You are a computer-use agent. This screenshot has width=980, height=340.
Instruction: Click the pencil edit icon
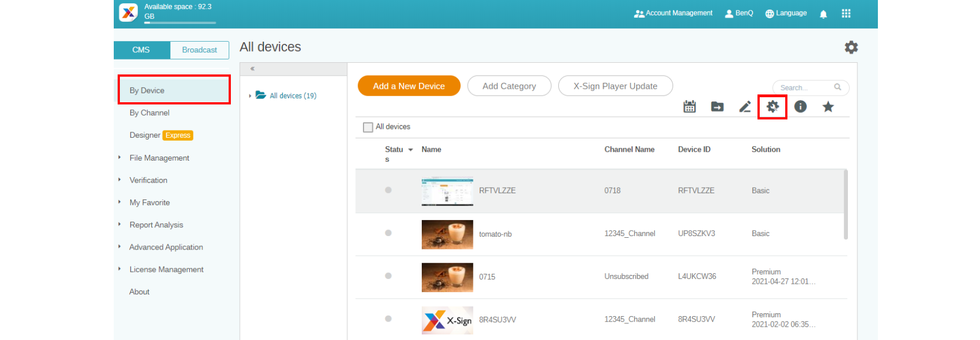click(745, 107)
